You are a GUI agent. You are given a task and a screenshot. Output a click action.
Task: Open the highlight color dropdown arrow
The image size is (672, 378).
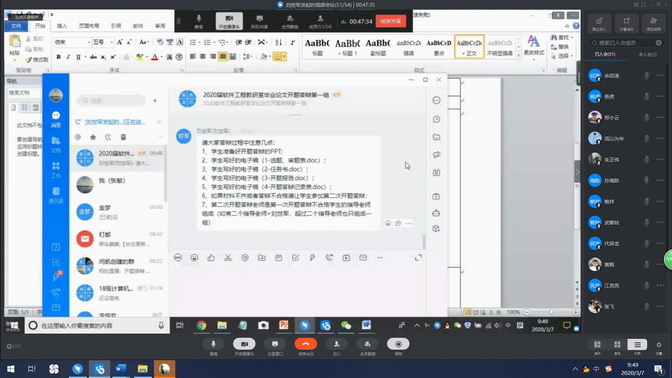click(146, 57)
